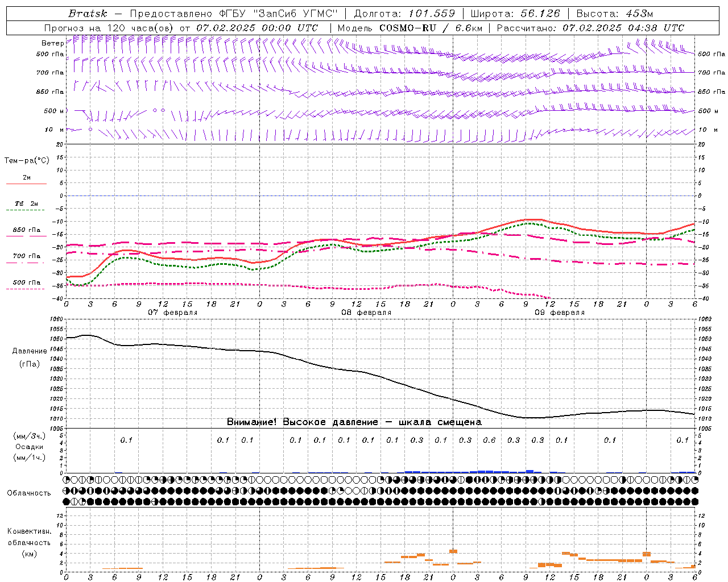Click the warning "Внимание! Высокое давление – шкала смещена"
The width and height of the screenshot is (728, 582).
coord(354,422)
